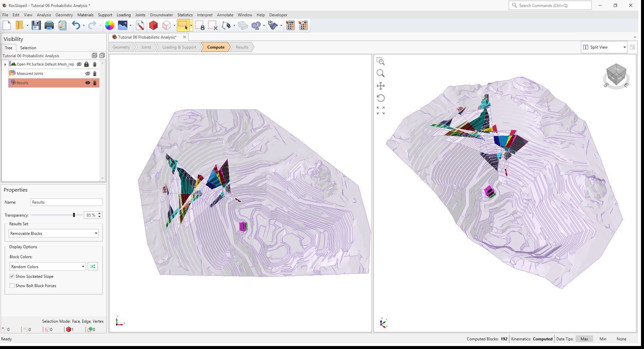
Task: Click the blue shapes primitives icon
Action: [x=256, y=25]
